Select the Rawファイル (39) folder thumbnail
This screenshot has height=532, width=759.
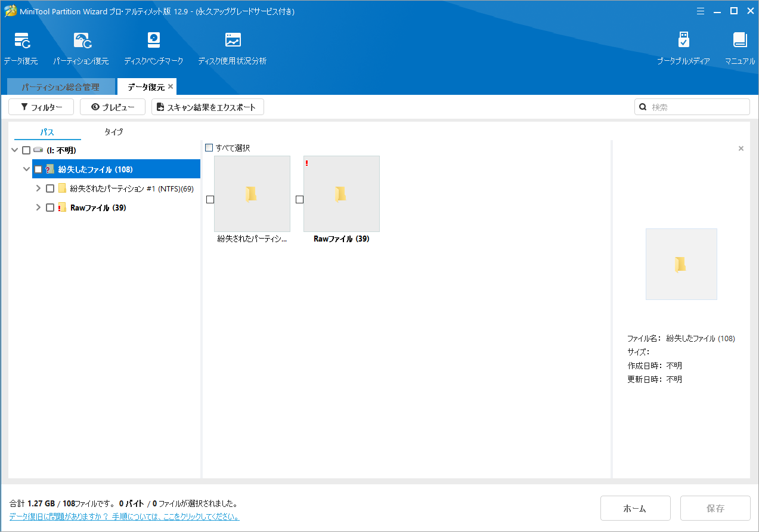pyautogui.click(x=342, y=194)
